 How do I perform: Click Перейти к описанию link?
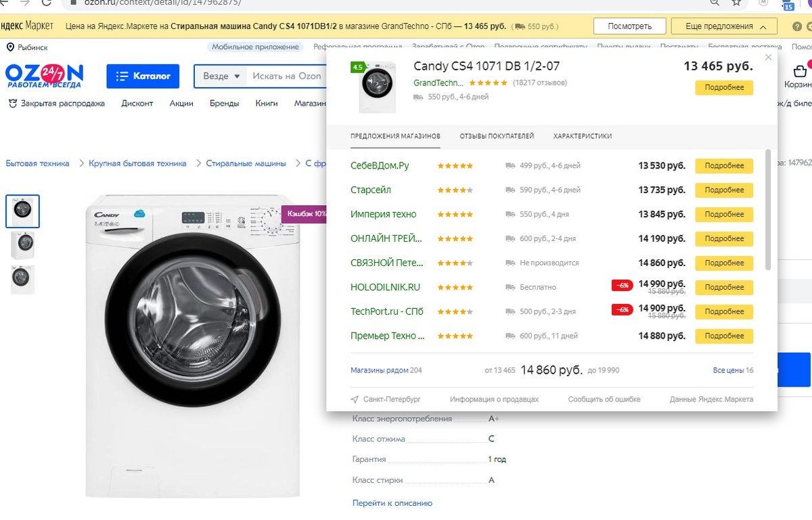click(x=392, y=503)
